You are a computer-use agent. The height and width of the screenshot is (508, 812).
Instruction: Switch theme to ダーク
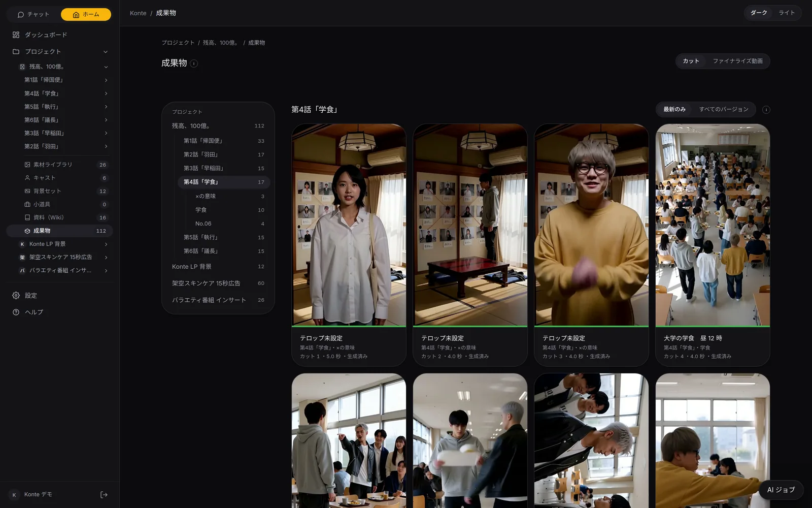pyautogui.click(x=759, y=13)
